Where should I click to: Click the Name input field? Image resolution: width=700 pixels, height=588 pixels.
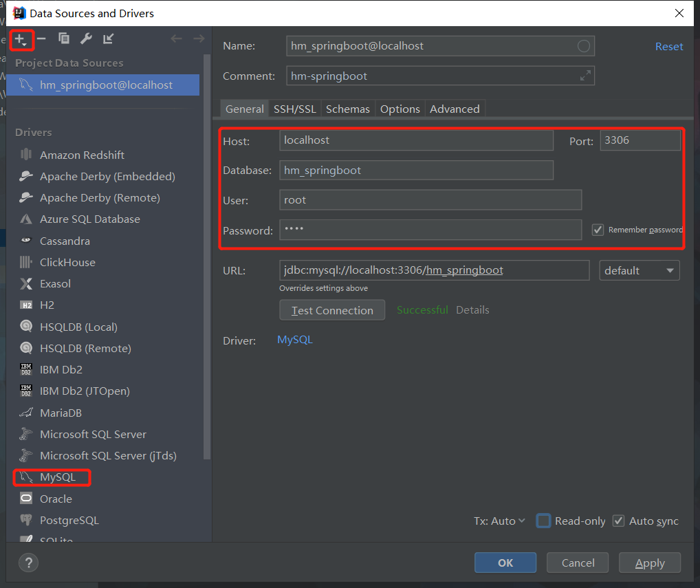pos(440,46)
